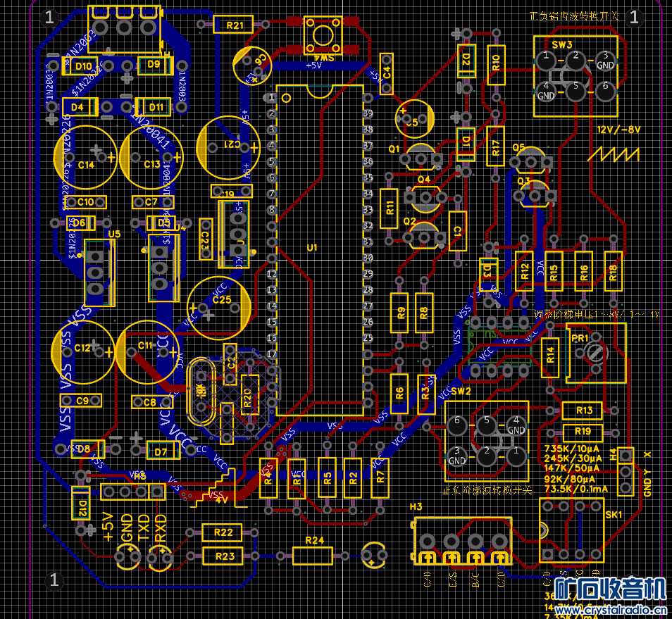Select the H3 connector
Image resolution: width=672 pixels, height=619 pixels.
point(463,541)
